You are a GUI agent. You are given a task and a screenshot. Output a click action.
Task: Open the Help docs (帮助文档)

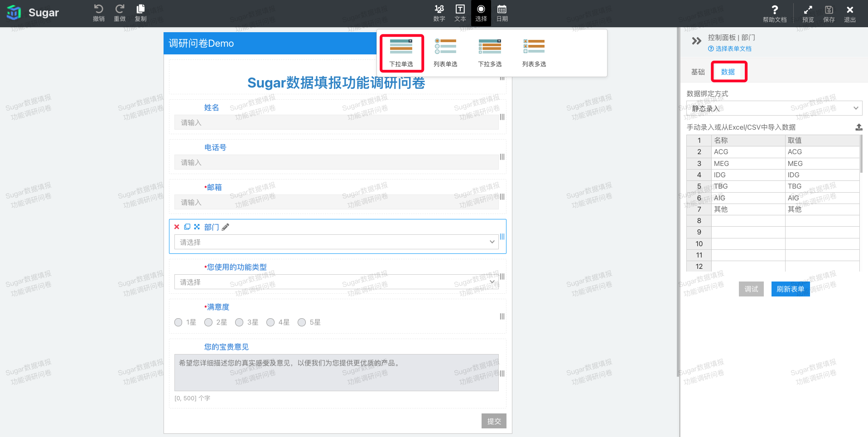coord(775,14)
